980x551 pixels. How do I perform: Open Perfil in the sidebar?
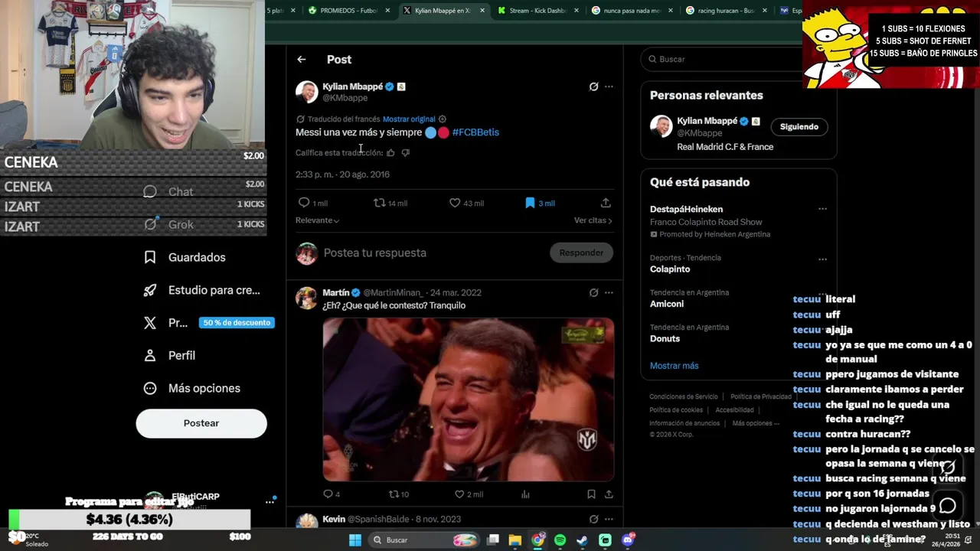(x=170, y=355)
